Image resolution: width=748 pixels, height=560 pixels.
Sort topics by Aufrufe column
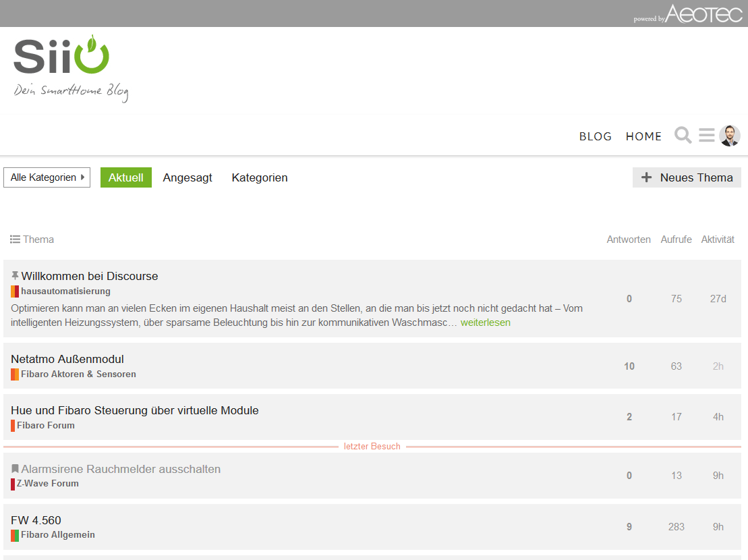(x=676, y=240)
